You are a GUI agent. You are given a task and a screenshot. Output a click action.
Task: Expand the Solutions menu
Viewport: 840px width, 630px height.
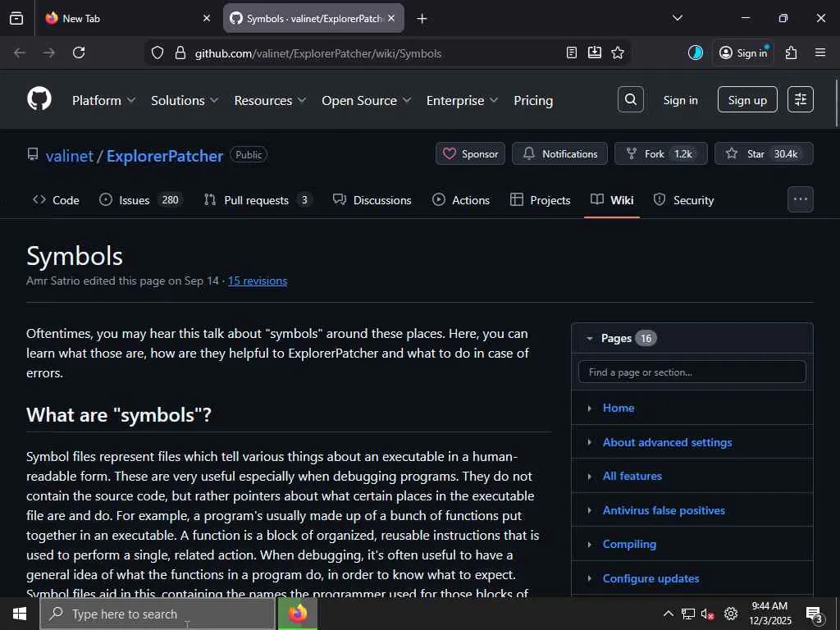[185, 100]
